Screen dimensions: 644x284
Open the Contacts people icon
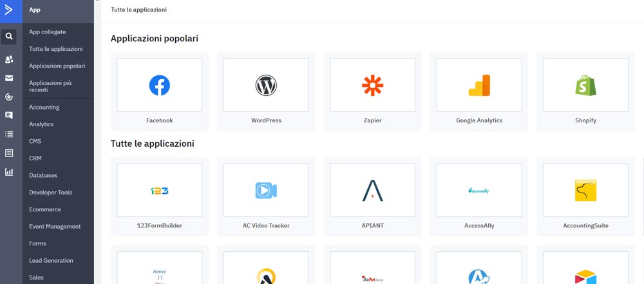coord(9,60)
